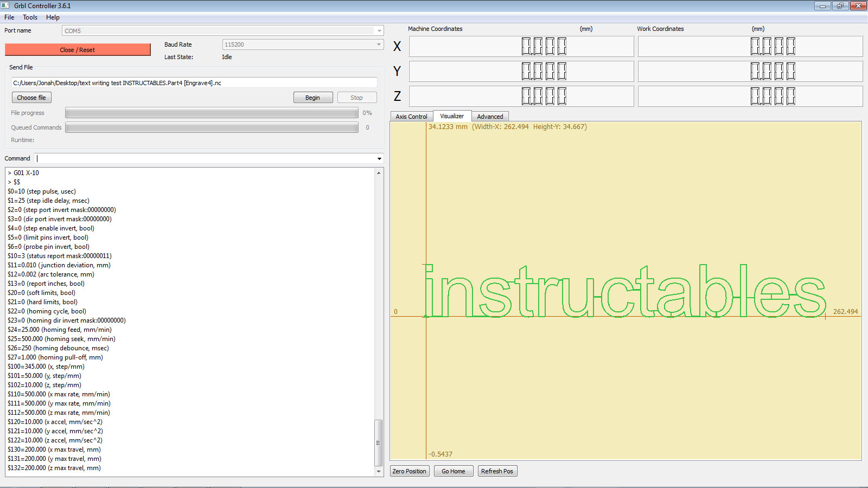Expand the Baud Rate 115200 dropdown
This screenshot has height=488, width=868.
[303, 44]
